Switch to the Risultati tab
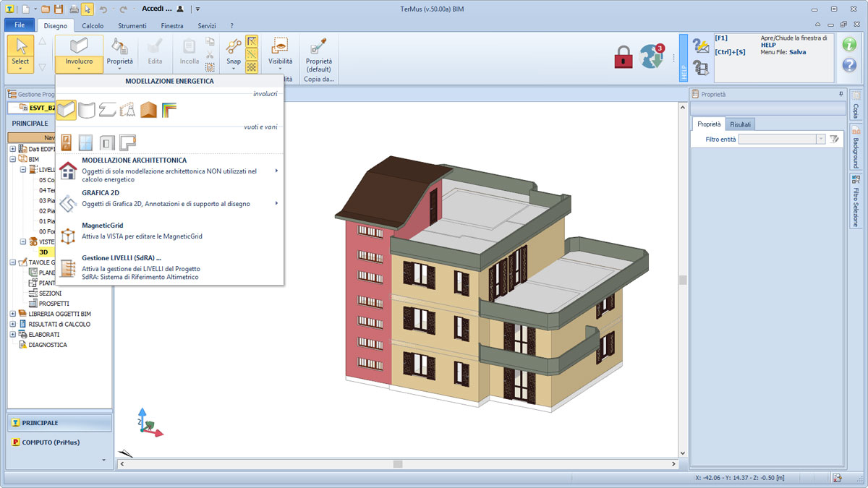Screen dimensions: 868x488 click(x=740, y=124)
